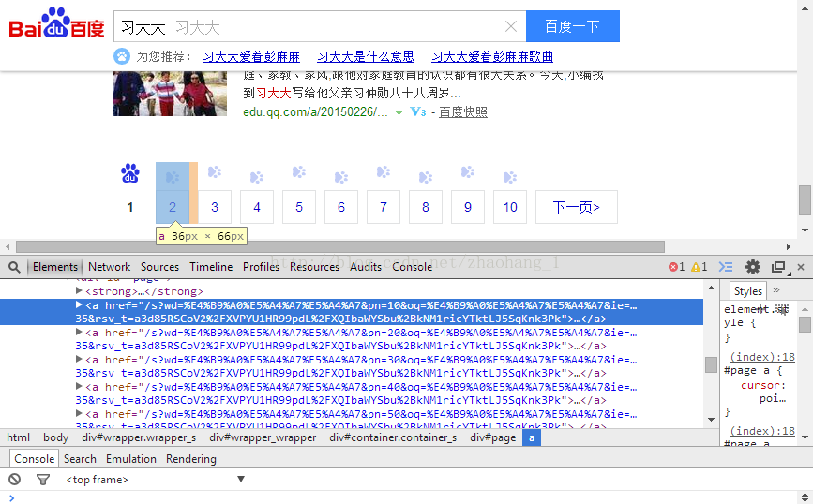Toggle the console drawer icon
This screenshot has height=504, width=813.
[x=726, y=267]
